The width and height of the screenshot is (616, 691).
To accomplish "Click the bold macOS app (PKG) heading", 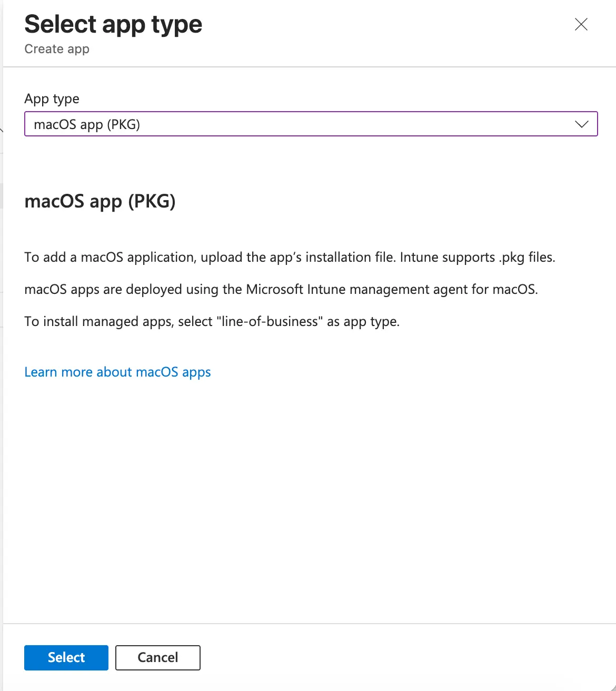I will point(100,201).
